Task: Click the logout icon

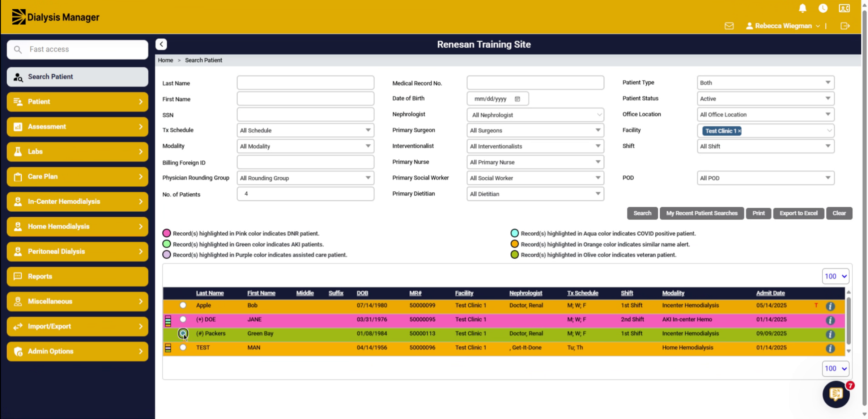Action: 845,26
